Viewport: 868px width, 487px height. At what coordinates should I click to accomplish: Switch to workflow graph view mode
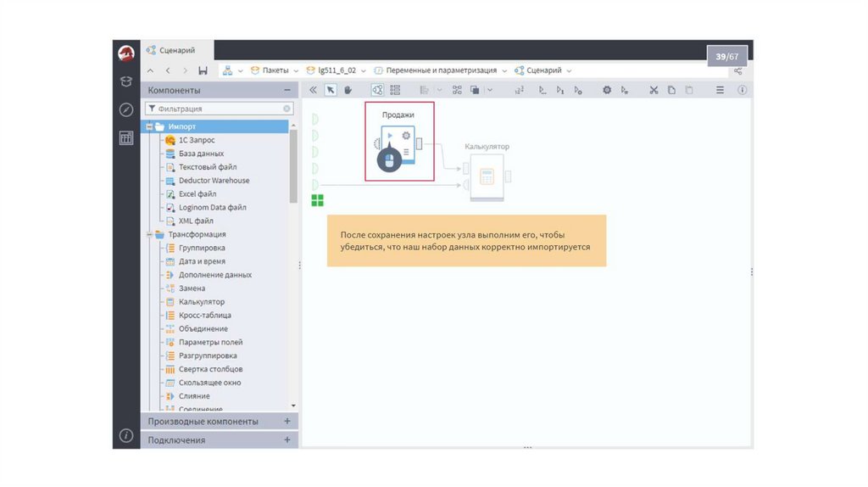(377, 90)
